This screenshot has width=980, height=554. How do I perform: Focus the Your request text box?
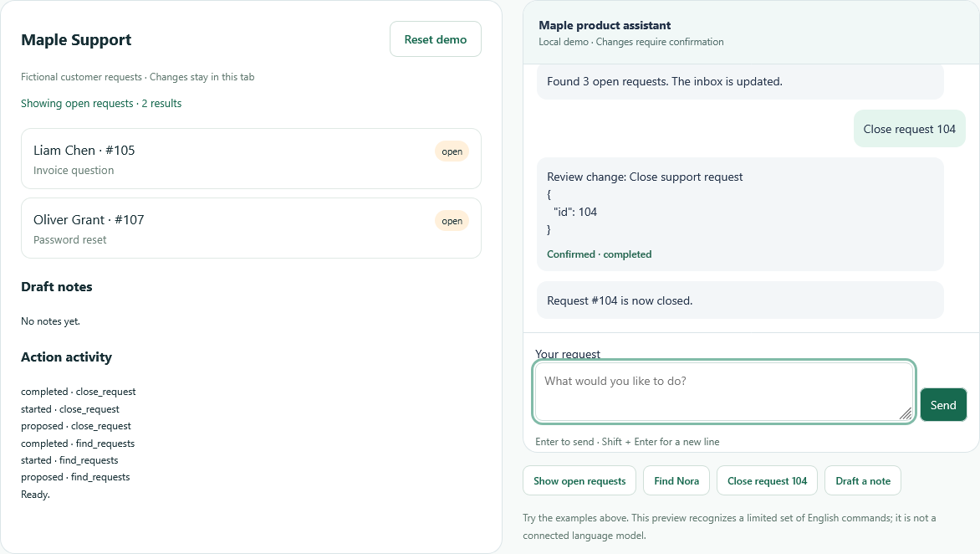[724, 392]
